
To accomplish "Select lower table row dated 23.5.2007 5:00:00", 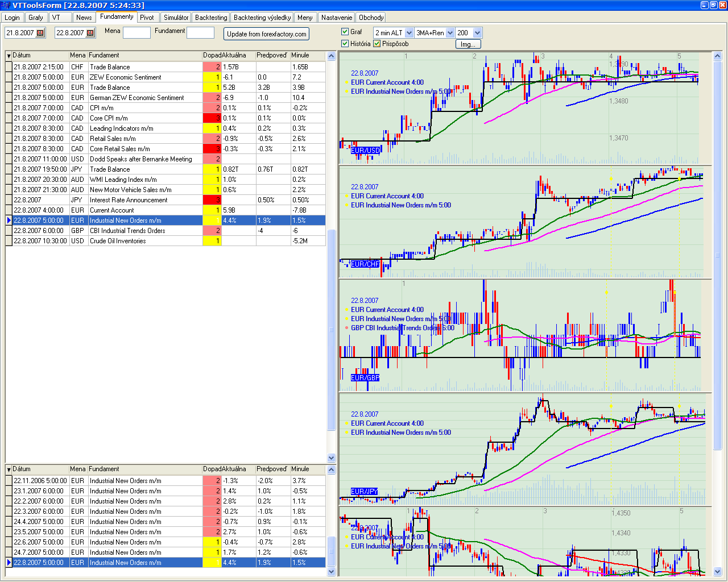I will pos(166,532).
